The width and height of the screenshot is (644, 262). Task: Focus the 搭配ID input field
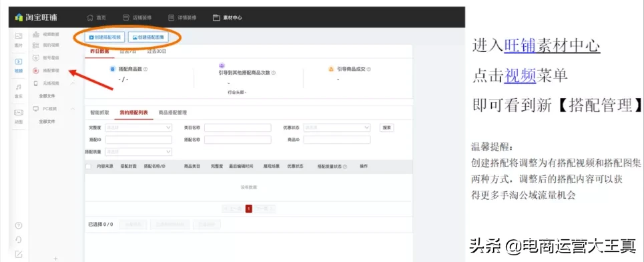click(138, 140)
